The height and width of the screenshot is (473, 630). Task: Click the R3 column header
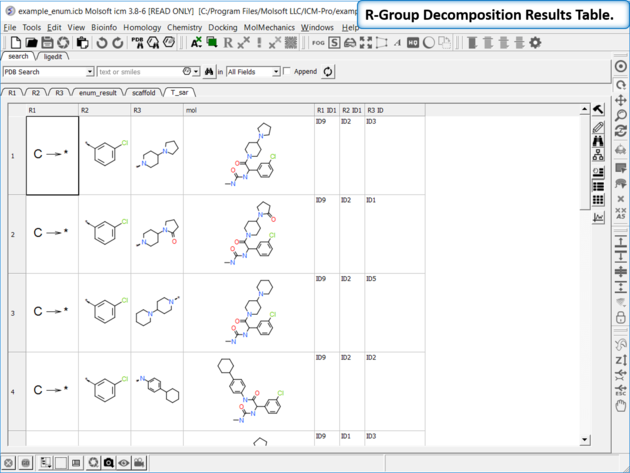point(138,109)
